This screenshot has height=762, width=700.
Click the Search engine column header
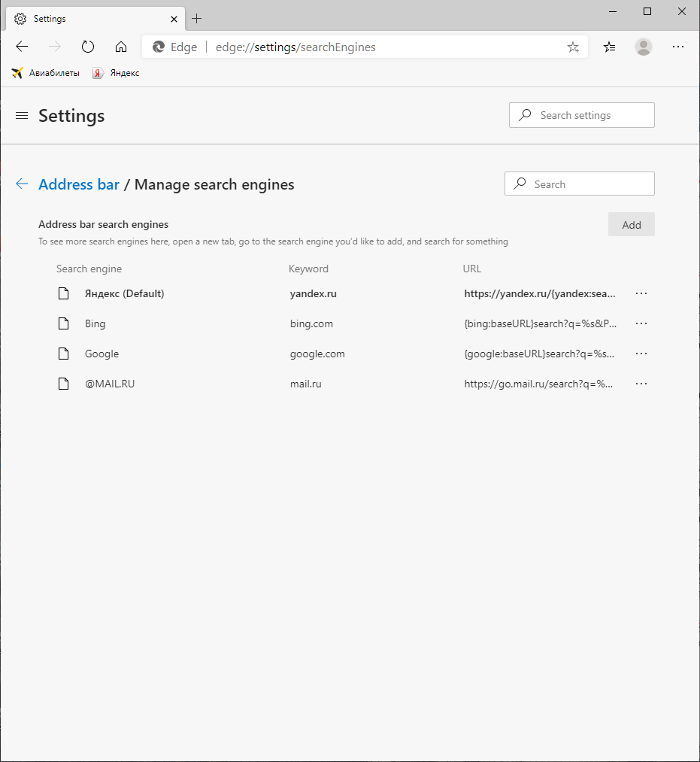89,269
